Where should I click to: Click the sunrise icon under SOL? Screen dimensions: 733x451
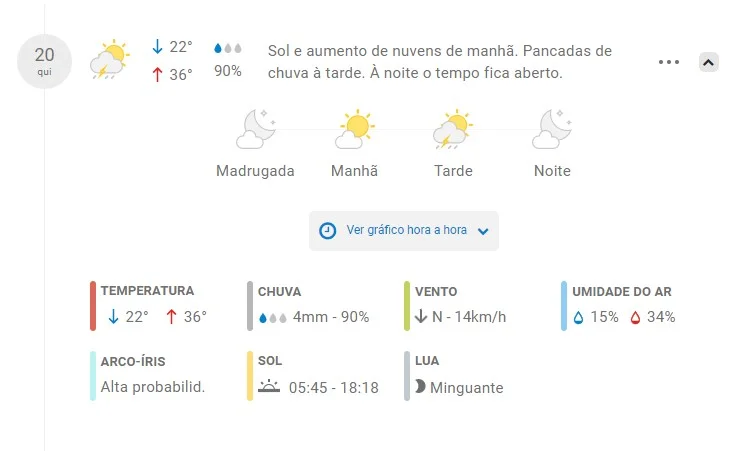[269, 387]
